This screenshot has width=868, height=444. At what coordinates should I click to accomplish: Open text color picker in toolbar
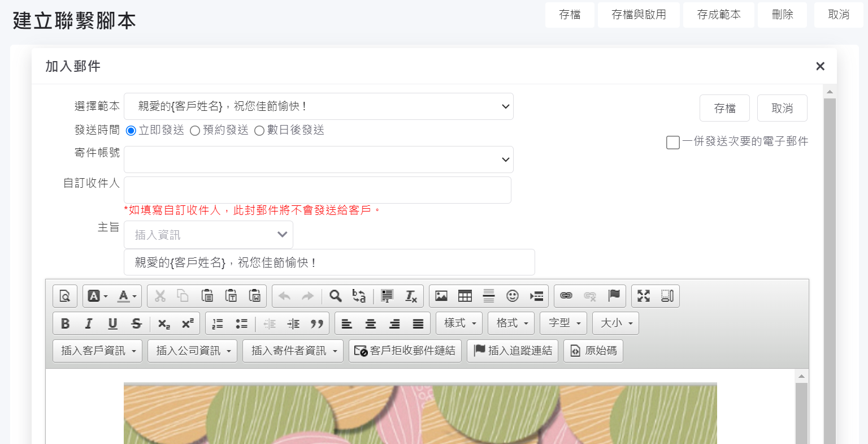pyautogui.click(x=127, y=296)
